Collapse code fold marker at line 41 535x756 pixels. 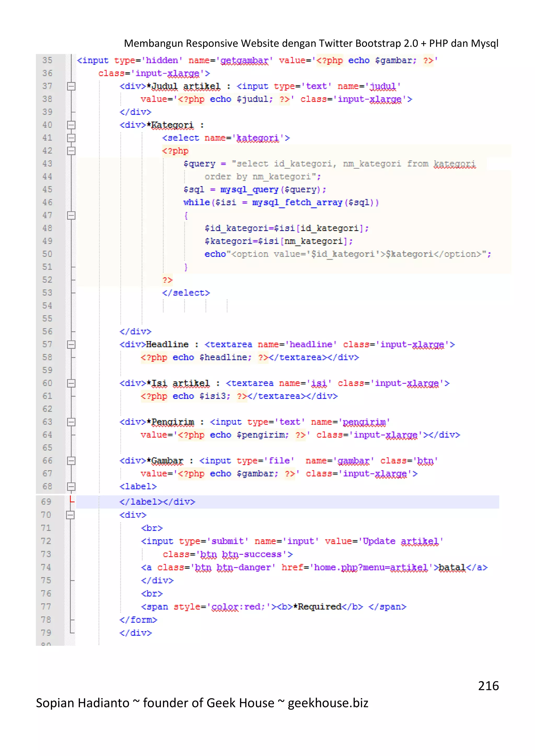pos(71,138)
